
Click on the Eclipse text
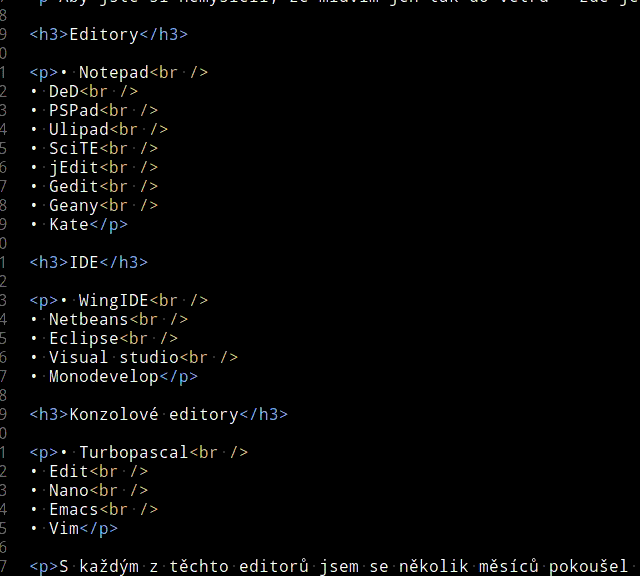(84, 338)
